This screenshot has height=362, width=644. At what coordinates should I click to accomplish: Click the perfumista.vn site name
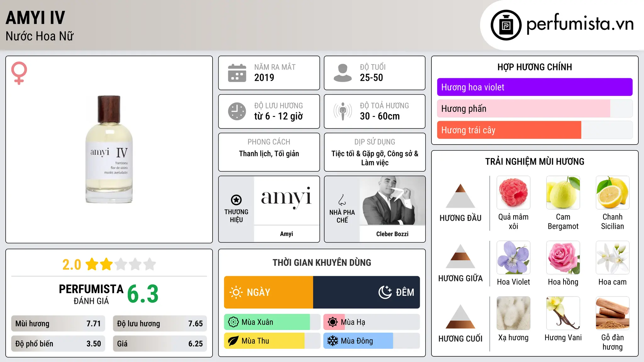[x=580, y=24]
